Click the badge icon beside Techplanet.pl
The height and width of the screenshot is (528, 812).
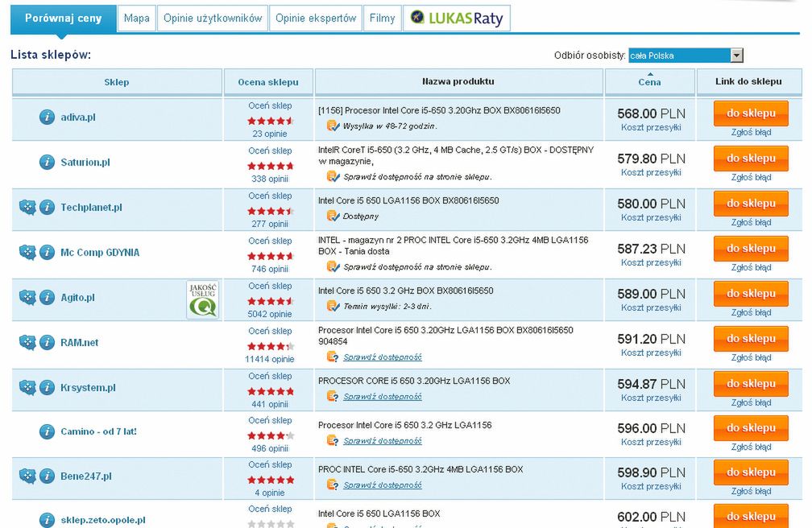[x=27, y=207]
